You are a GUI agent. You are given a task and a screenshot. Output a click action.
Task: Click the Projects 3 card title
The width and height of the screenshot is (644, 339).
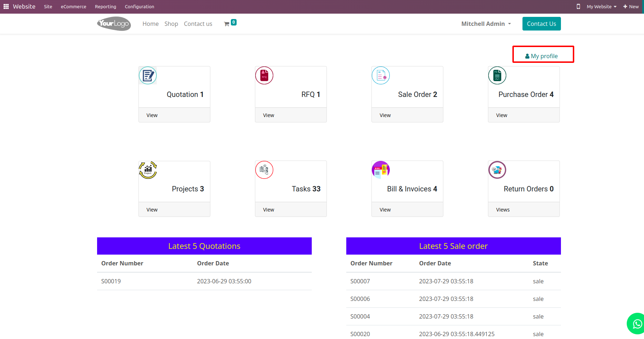188,189
